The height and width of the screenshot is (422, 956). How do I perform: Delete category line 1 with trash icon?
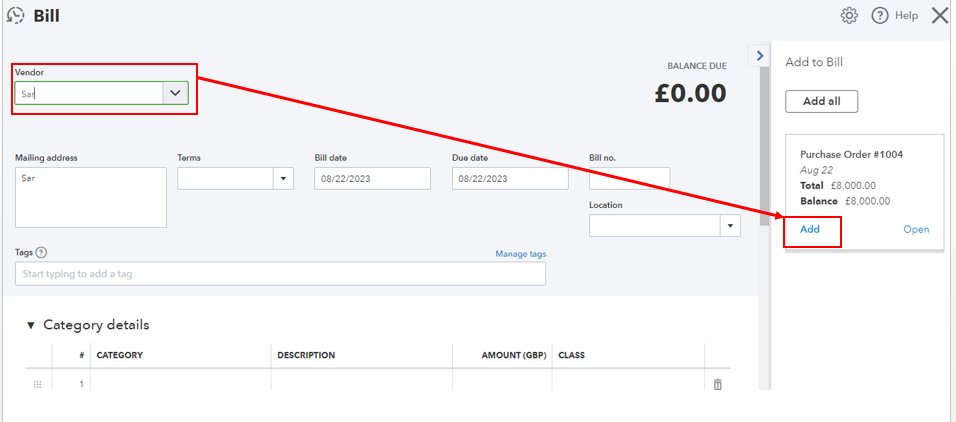coord(717,384)
